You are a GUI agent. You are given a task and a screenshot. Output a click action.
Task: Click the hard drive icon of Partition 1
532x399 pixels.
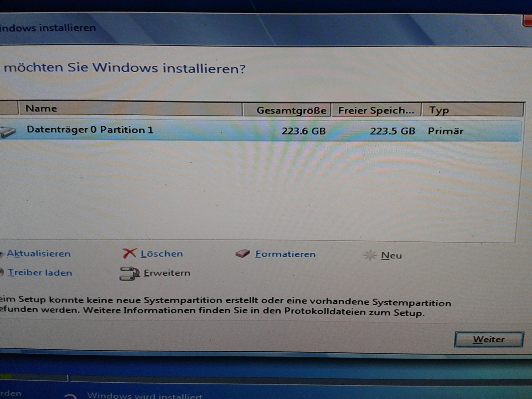(8, 132)
